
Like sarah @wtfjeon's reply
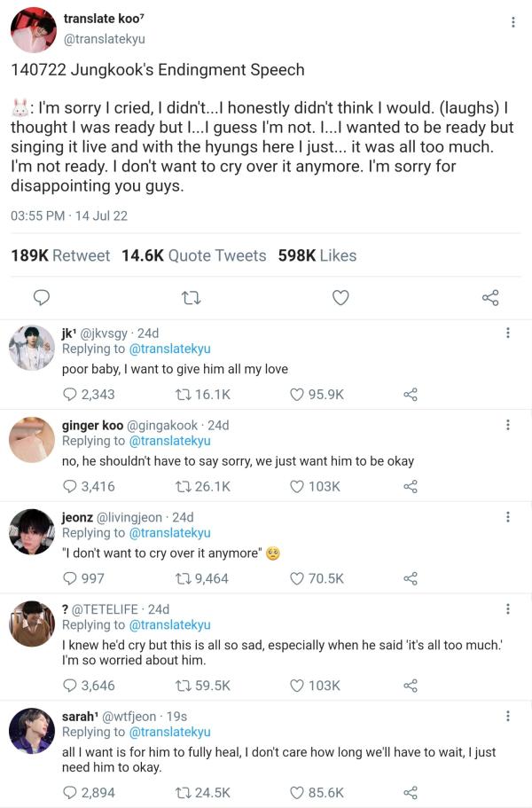point(298,792)
